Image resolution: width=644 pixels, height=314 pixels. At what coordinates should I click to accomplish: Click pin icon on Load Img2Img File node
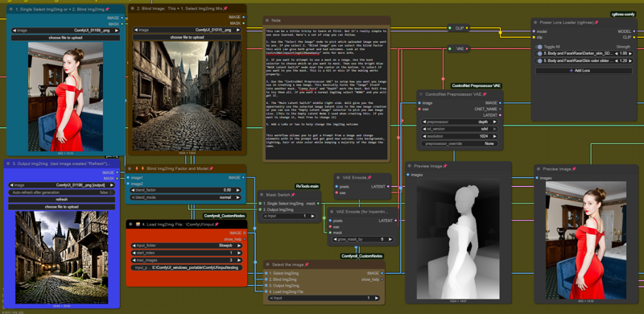(216, 225)
